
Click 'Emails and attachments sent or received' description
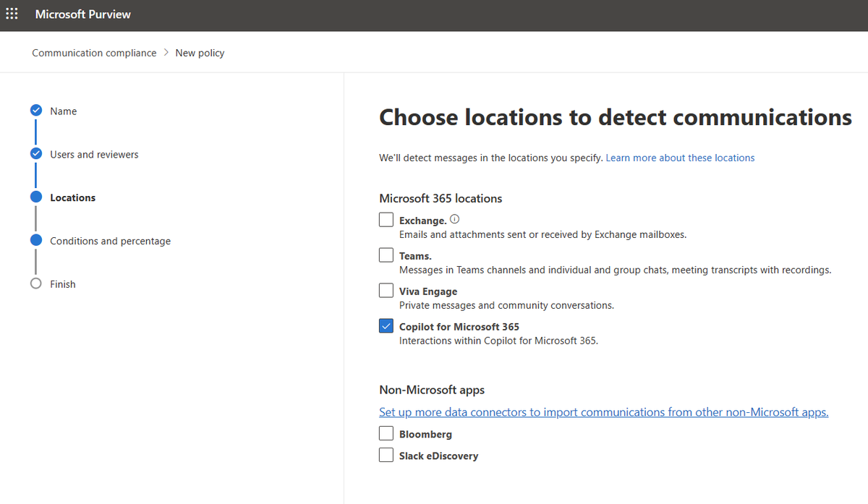click(x=542, y=234)
